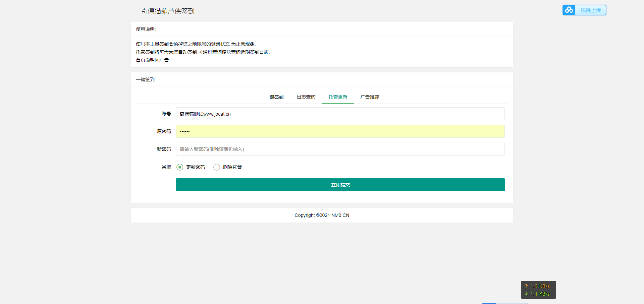Viewport: 644px width, 304px height.
Task: Focus the 账号 input field
Action: (x=340, y=114)
